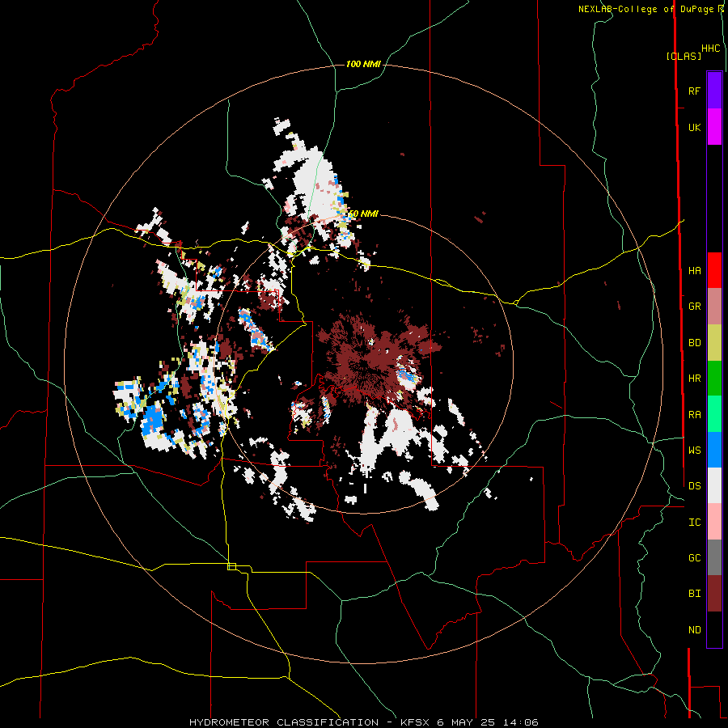Click the 100 NMI range ring label
Viewport: 728px width, 728px height.
click(363, 64)
